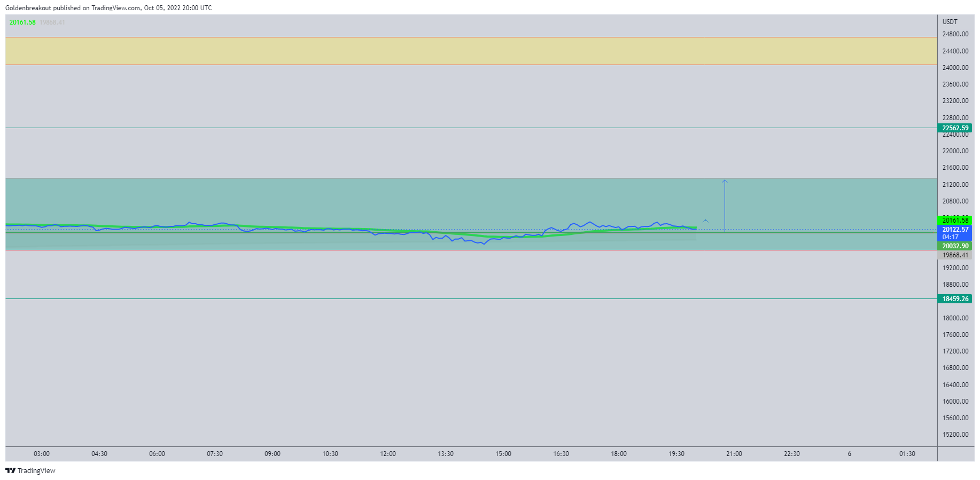Click the 24800.00 price axis value

[x=955, y=34]
